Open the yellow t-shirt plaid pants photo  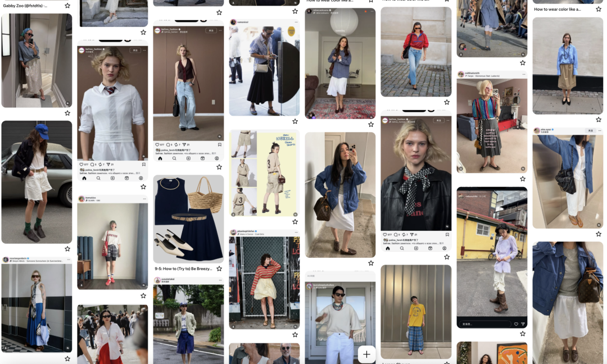(416, 312)
